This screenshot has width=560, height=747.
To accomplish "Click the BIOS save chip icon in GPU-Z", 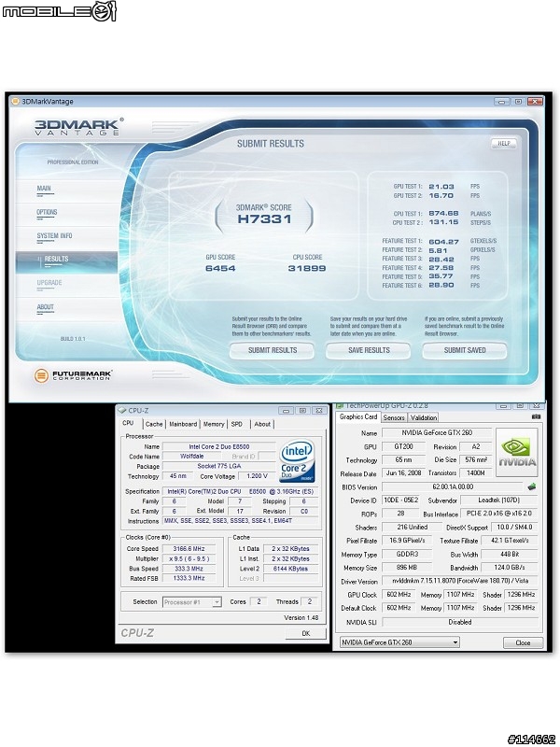I will (532, 486).
